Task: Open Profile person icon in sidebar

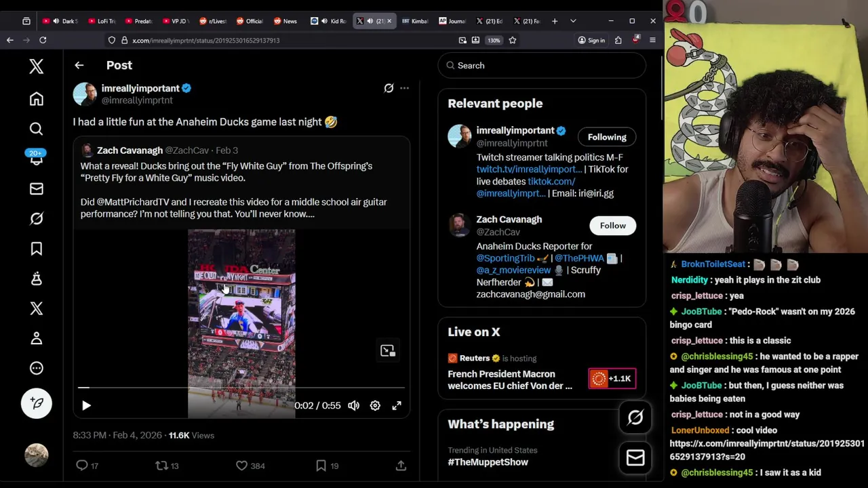Action: [37, 338]
